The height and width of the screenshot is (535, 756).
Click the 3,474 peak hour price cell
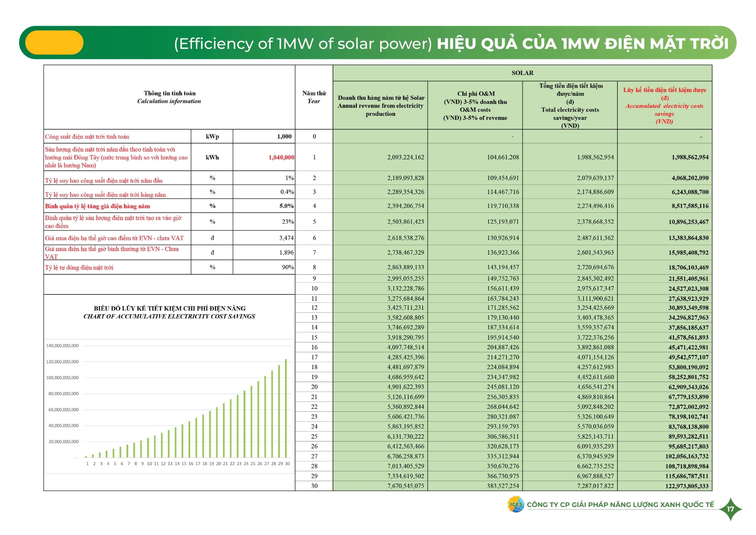286,238
